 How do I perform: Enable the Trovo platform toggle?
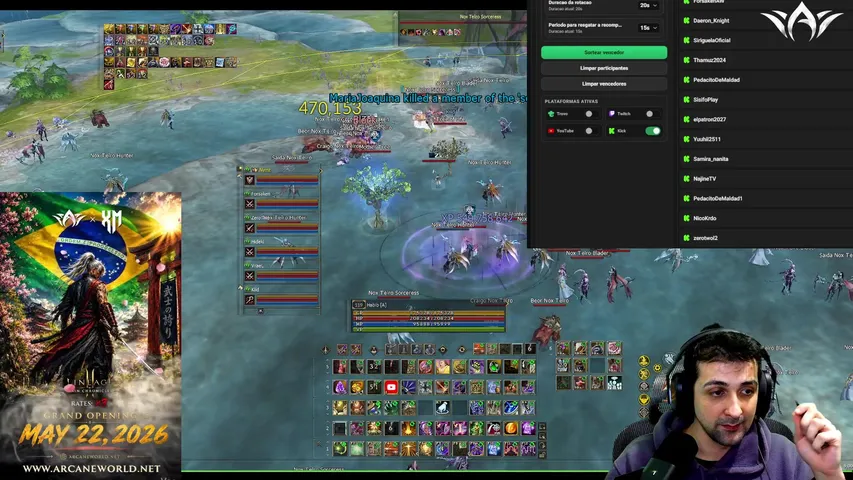(592, 114)
